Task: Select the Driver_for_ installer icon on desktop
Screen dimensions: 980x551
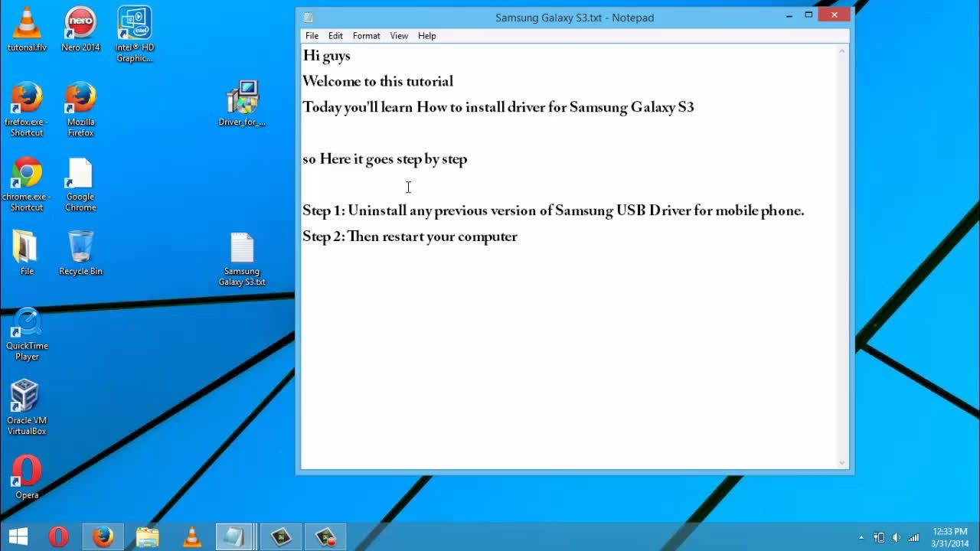Action: 242,103
